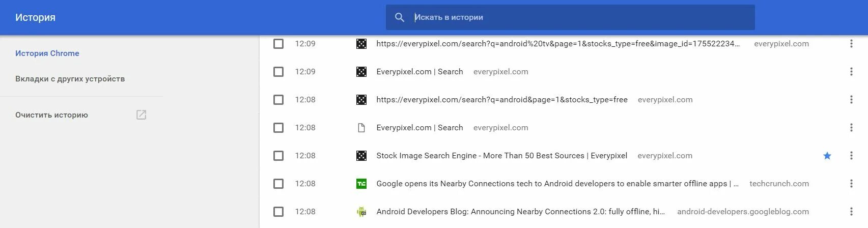Click the История page title
The image size is (868, 228).
point(35,17)
